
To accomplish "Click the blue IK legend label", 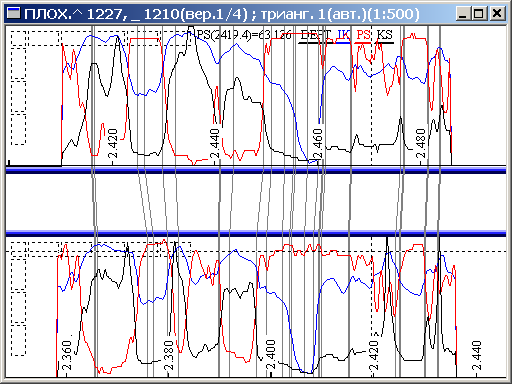I will 344,35.
